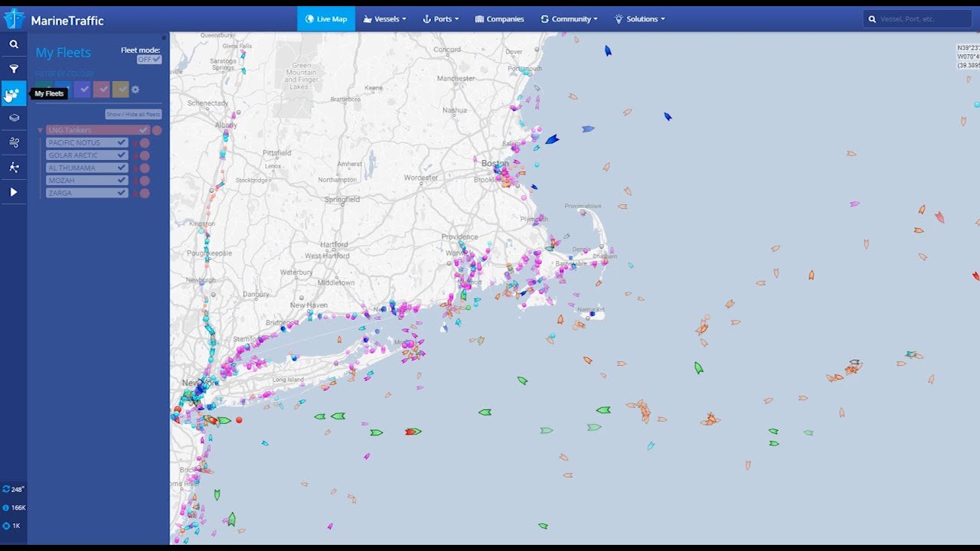Screen dimensions: 980x551
Task: Click round pink button beside MOZAH
Action: pyautogui.click(x=145, y=181)
